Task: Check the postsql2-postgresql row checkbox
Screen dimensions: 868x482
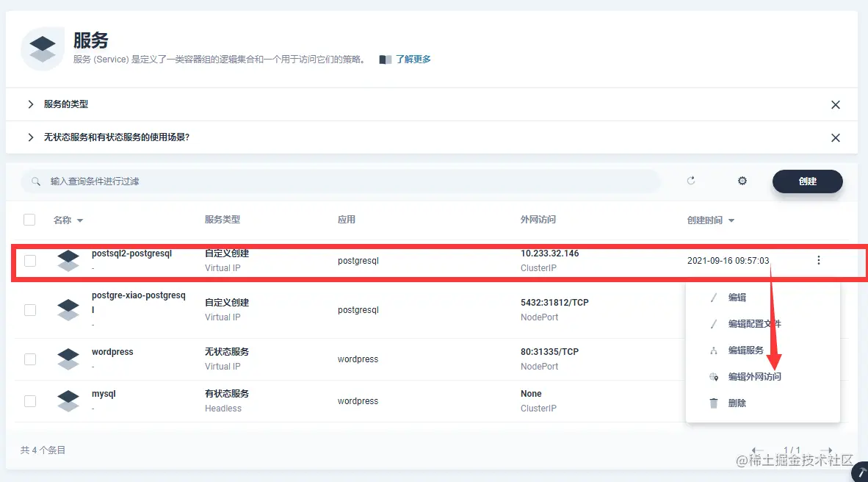Action: (x=30, y=260)
